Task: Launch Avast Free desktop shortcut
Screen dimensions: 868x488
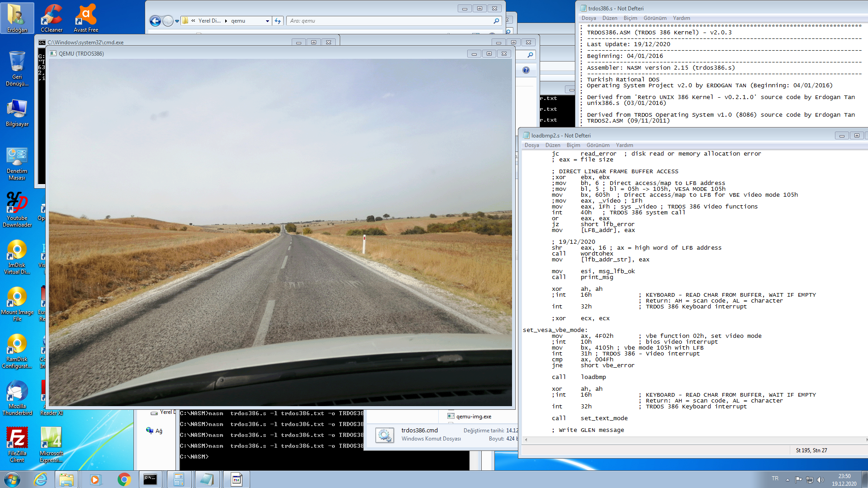Action: click(x=85, y=18)
